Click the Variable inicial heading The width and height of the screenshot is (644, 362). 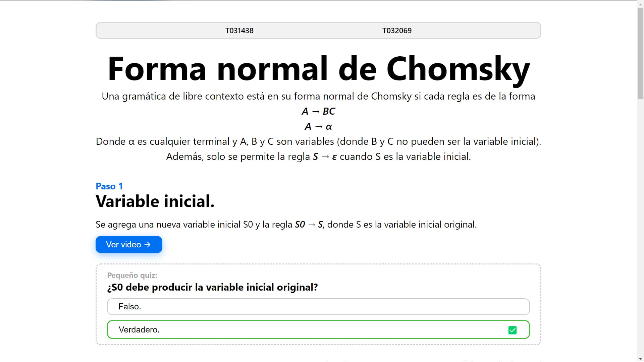point(155,201)
